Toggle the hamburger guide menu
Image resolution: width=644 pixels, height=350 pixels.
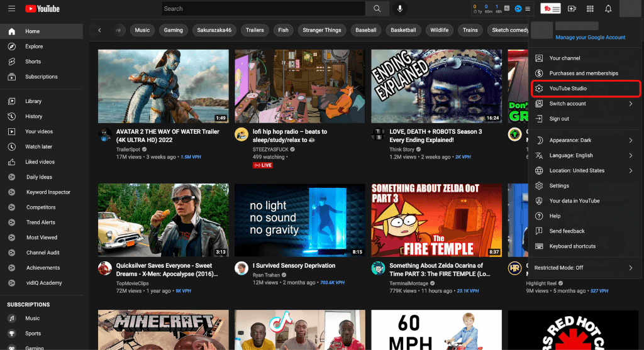click(x=11, y=9)
